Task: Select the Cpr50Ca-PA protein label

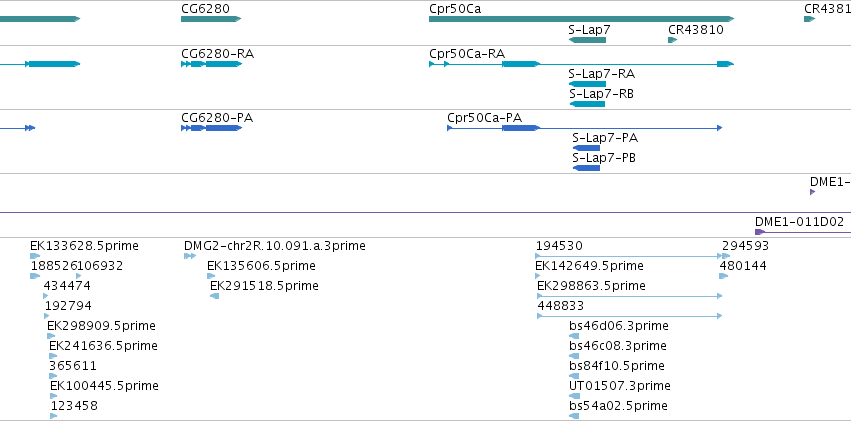Action: (485, 118)
